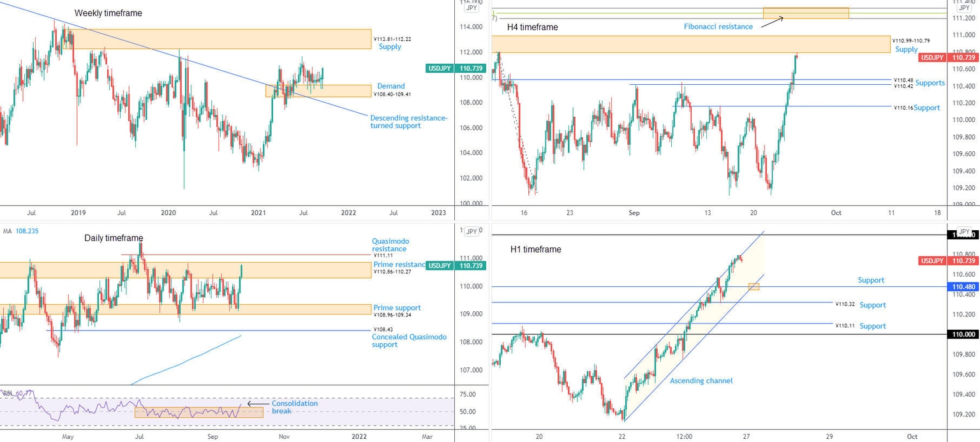Click the red USDJPY tag on H4 chart
This screenshot has height=442, width=980.
[932, 58]
